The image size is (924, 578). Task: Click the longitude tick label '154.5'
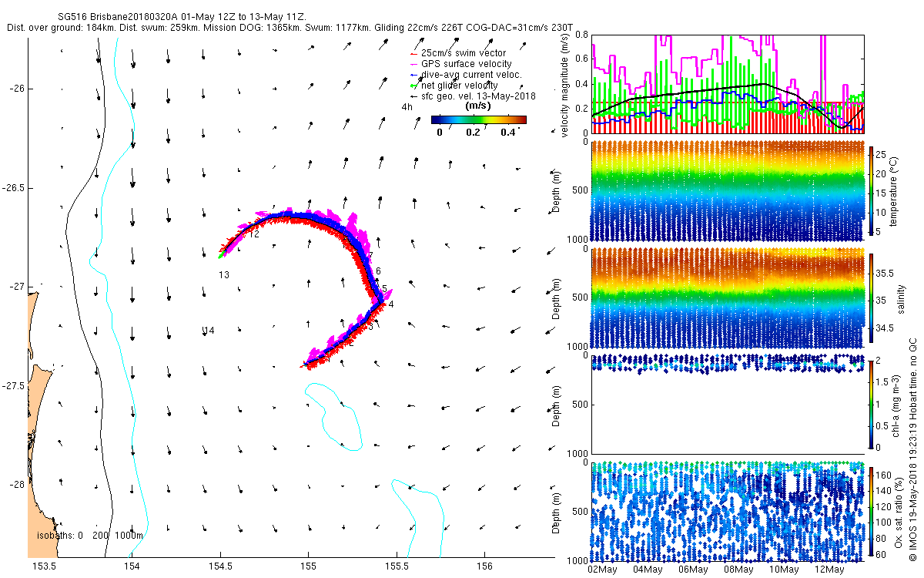click(220, 566)
